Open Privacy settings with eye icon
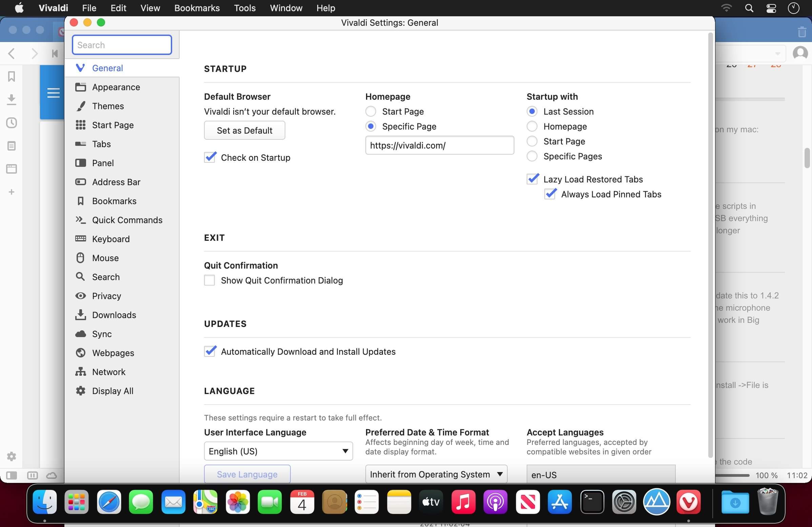Screen dimensions: 812x527 pyautogui.click(x=122, y=296)
